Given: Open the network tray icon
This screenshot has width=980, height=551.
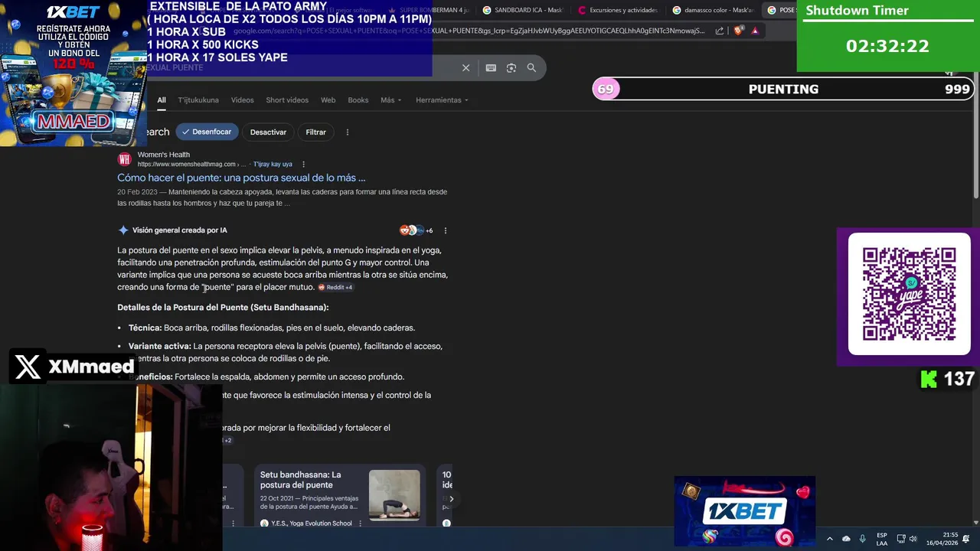Looking at the screenshot, I should (901, 539).
